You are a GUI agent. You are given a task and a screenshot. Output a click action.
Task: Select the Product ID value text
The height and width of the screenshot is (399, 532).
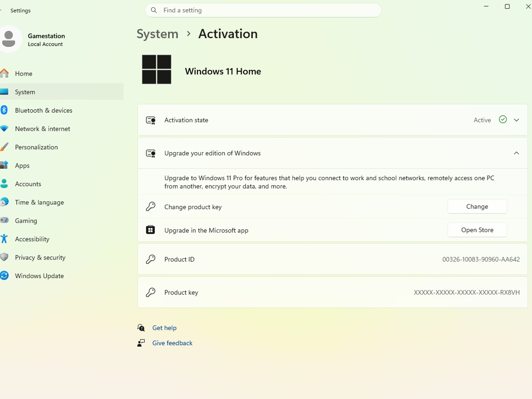pos(481,259)
